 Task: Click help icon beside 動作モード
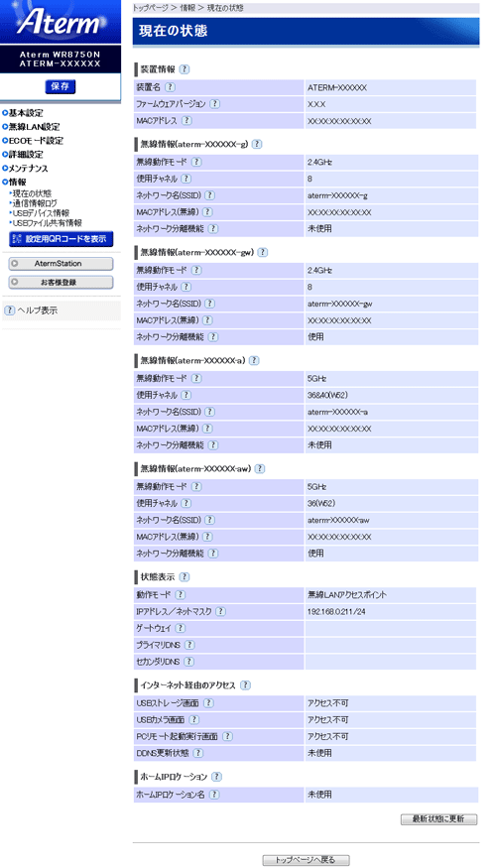(x=180, y=595)
